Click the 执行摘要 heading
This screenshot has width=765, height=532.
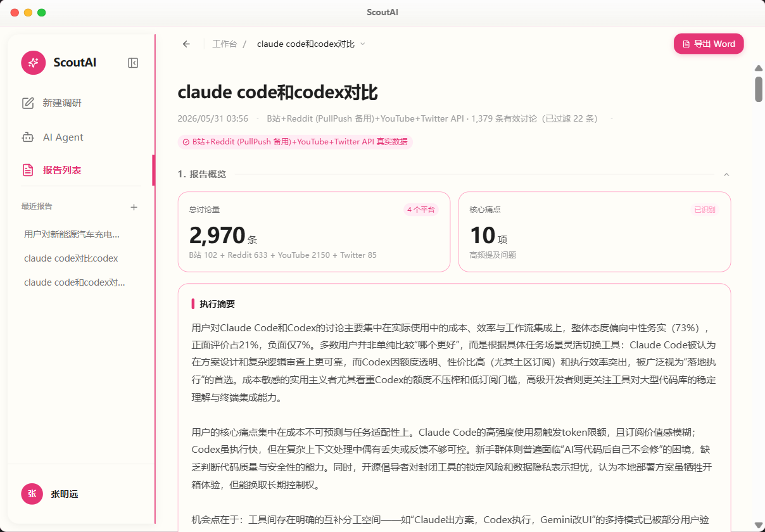pos(217,304)
